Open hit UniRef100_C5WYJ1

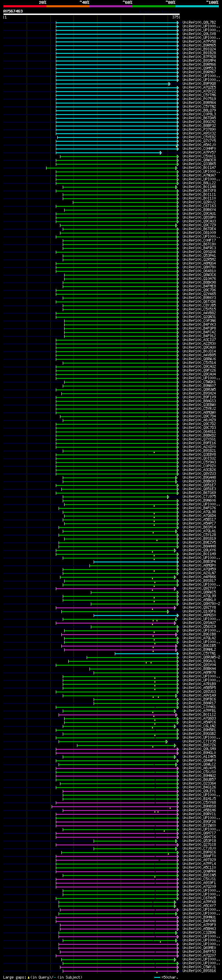click(199, 967)
